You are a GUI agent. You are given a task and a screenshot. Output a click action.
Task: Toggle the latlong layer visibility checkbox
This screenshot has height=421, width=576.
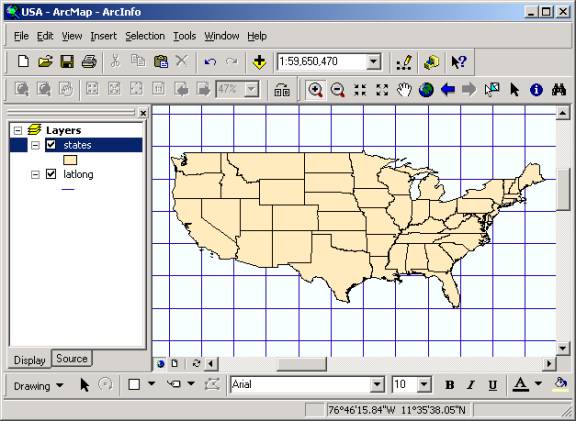(51, 174)
